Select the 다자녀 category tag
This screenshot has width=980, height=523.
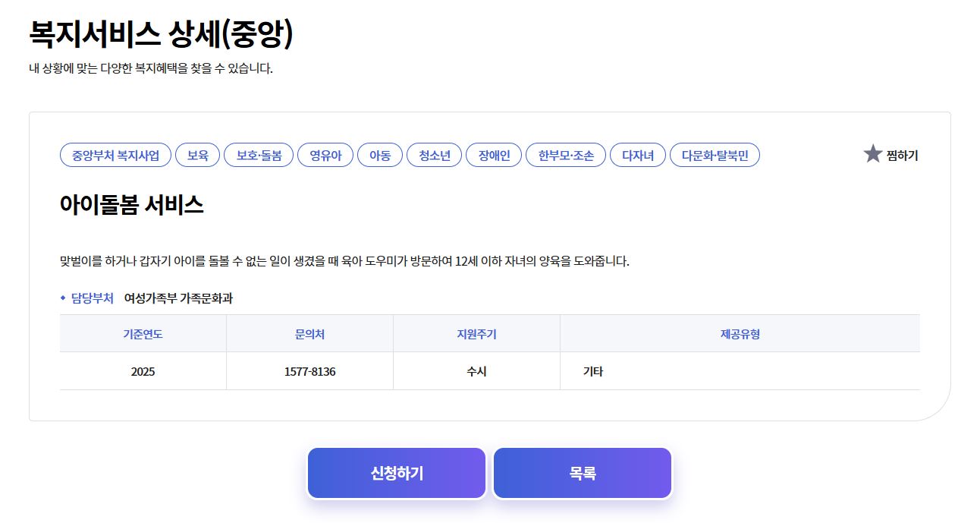[x=637, y=154]
